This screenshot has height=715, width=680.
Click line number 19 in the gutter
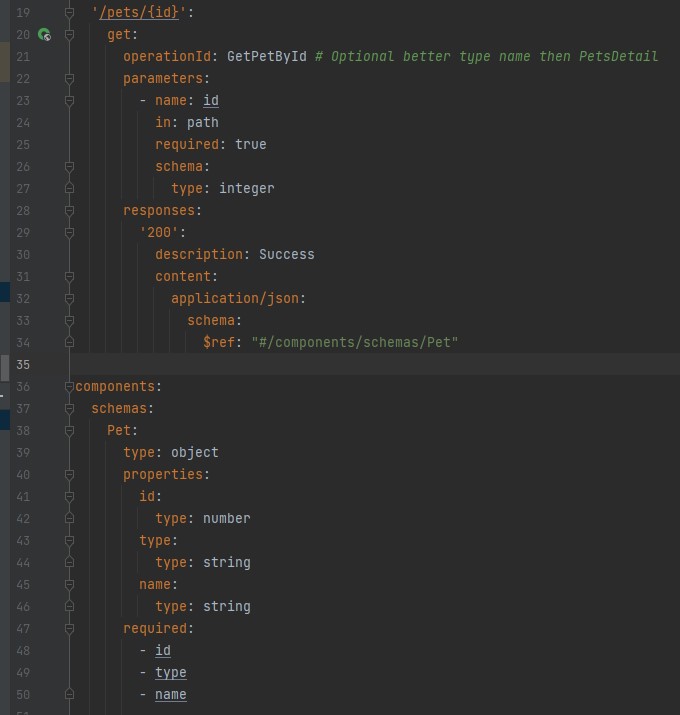[23, 13]
